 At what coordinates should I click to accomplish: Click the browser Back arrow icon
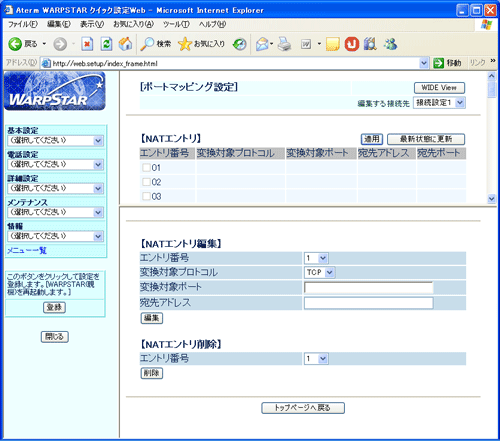15,44
